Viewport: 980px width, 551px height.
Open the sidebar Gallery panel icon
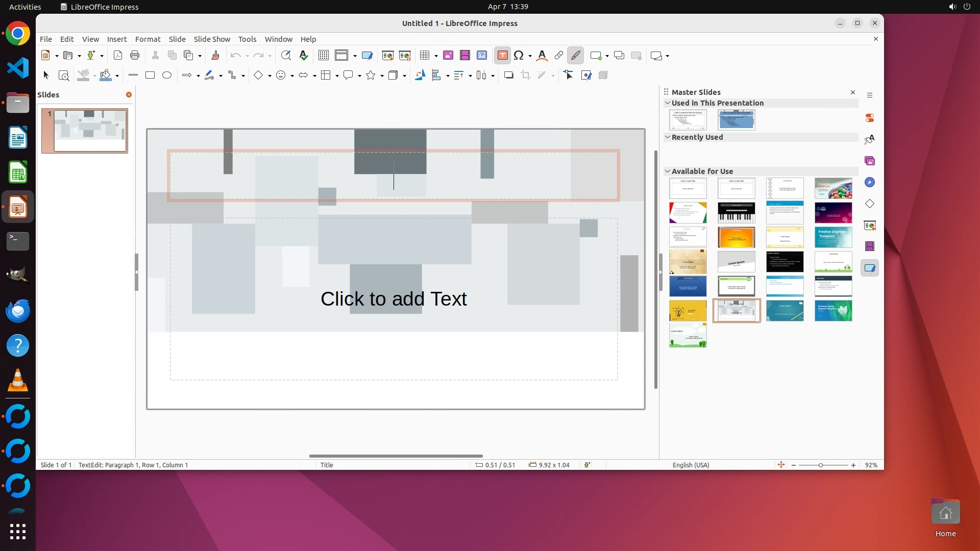[x=870, y=161]
